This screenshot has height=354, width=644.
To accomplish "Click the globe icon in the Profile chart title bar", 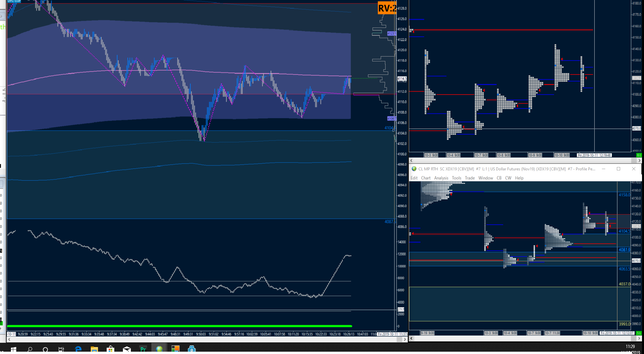I will (x=414, y=169).
